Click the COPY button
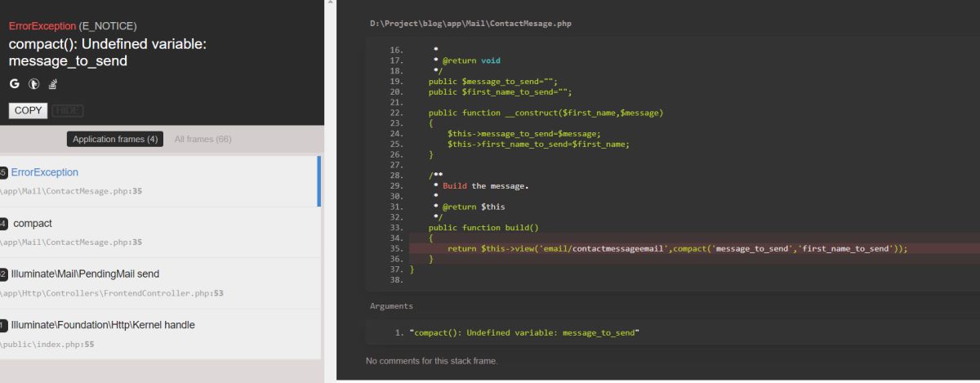Image resolution: width=980 pixels, height=383 pixels. [28, 110]
